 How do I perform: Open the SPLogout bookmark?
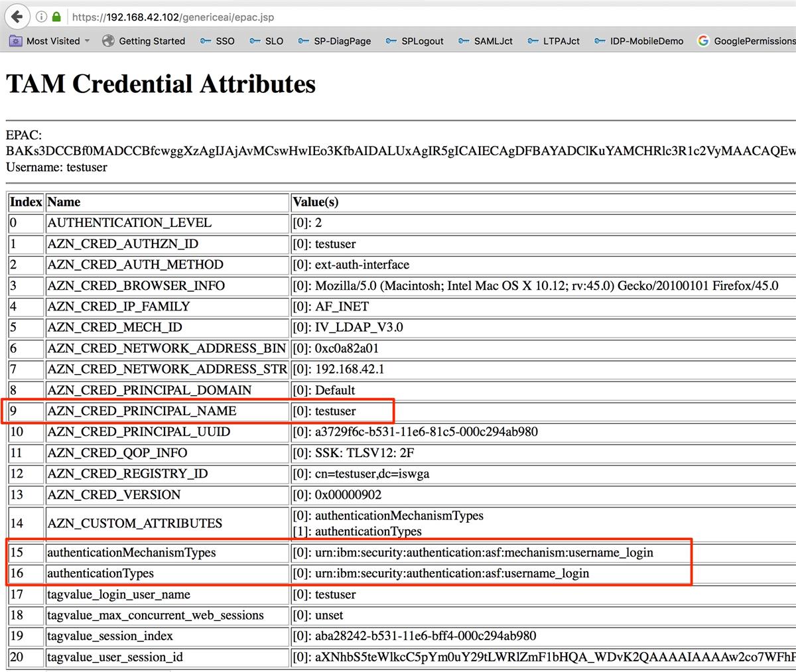click(423, 40)
